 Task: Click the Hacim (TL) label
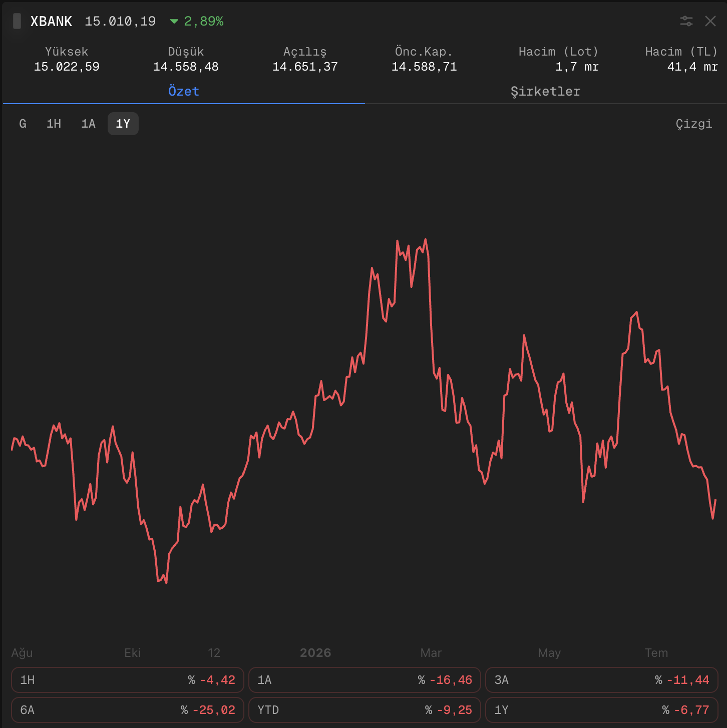[681, 52]
